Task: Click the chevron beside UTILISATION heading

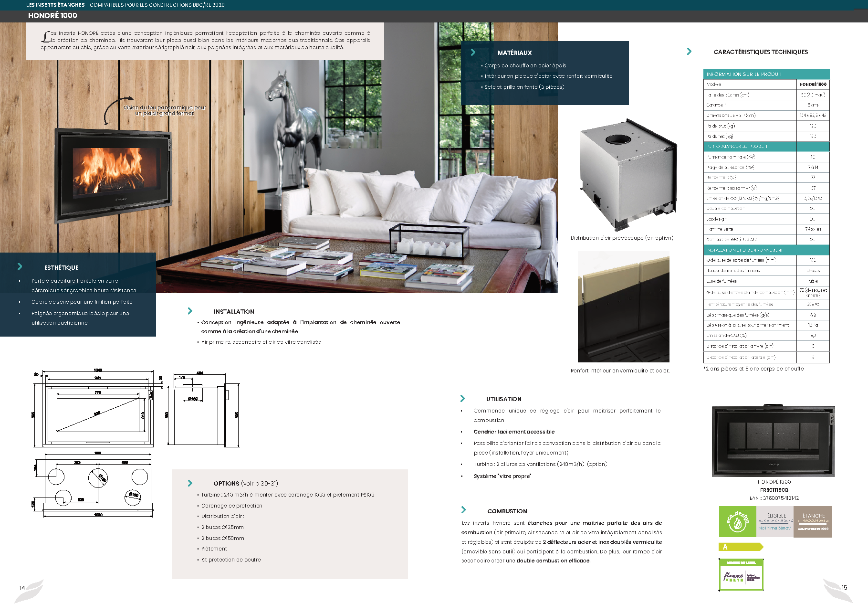Action: pyautogui.click(x=462, y=398)
